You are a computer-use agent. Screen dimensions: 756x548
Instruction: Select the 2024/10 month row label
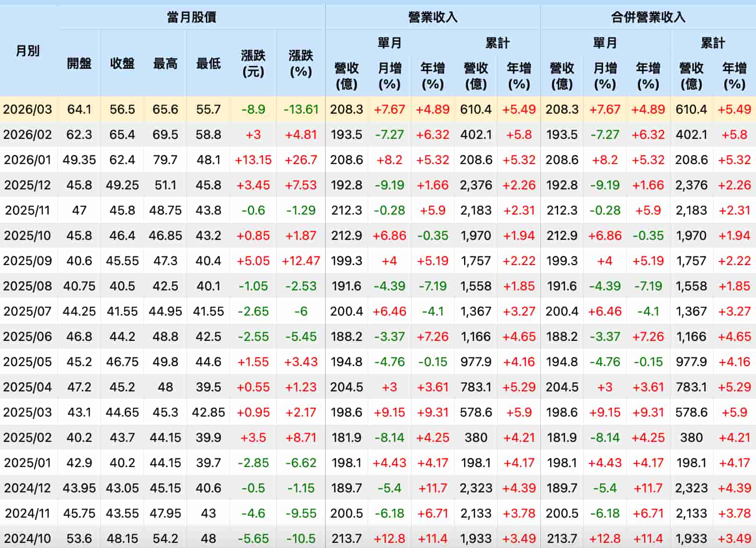pyautogui.click(x=28, y=539)
